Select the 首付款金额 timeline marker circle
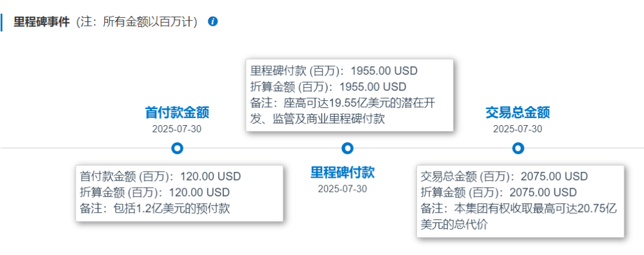Image resolution: width=644 pixels, height=255 pixels. pyautogui.click(x=177, y=148)
